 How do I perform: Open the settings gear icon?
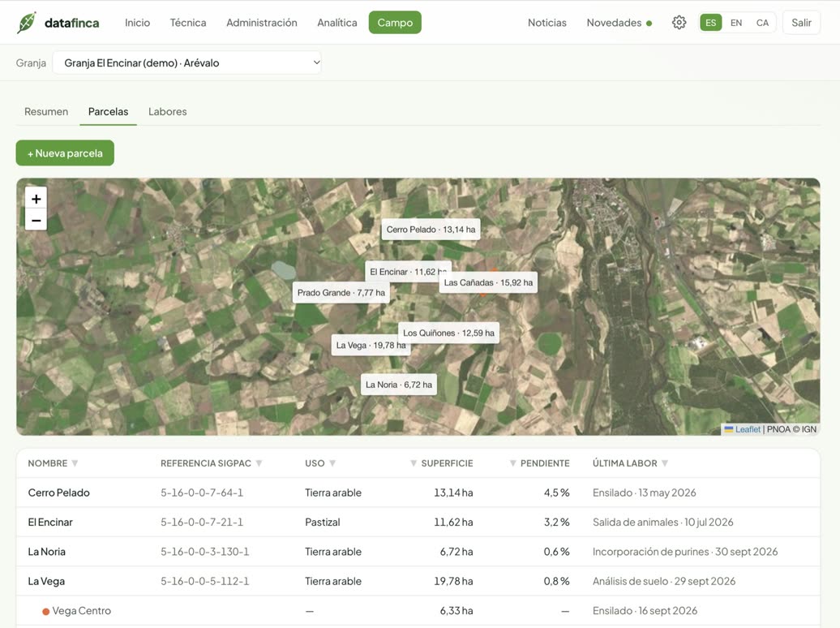[679, 23]
